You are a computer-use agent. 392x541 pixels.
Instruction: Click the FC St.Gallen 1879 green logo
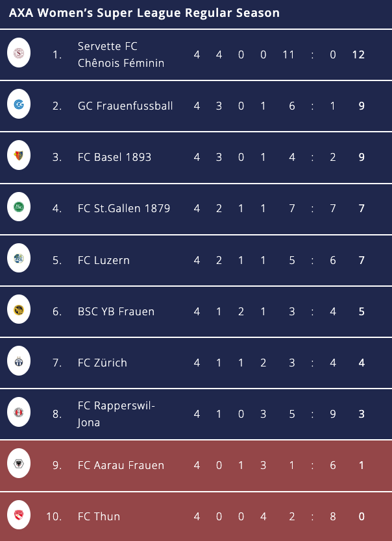19,208
